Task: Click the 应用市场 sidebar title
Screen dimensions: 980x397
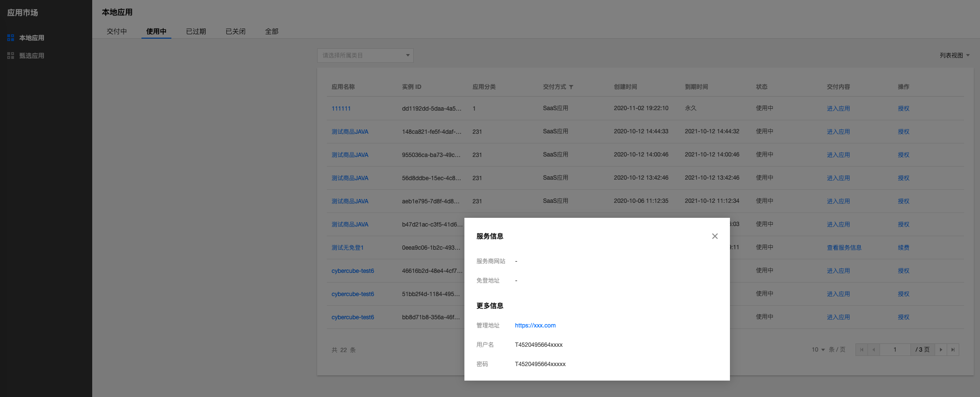Action: [23, 13]
